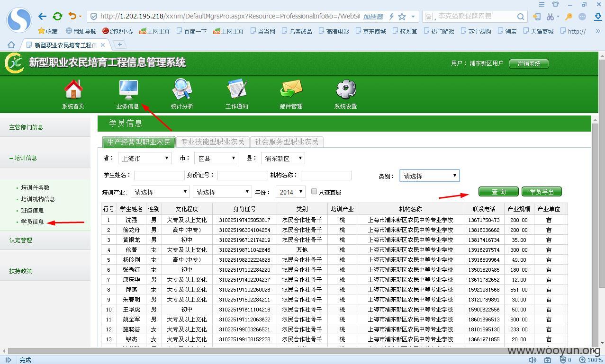Image resolution: width=605 pixels, height=364 pixels.
Task: Open 京东商城 bookmark
Action: tap(370, 31)
